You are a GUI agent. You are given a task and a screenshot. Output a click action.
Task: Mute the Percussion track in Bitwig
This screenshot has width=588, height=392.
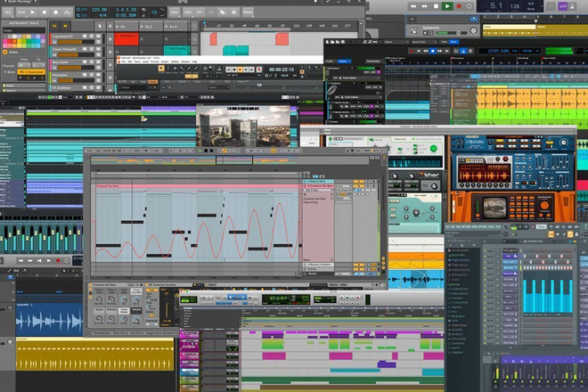pos(98,75)
